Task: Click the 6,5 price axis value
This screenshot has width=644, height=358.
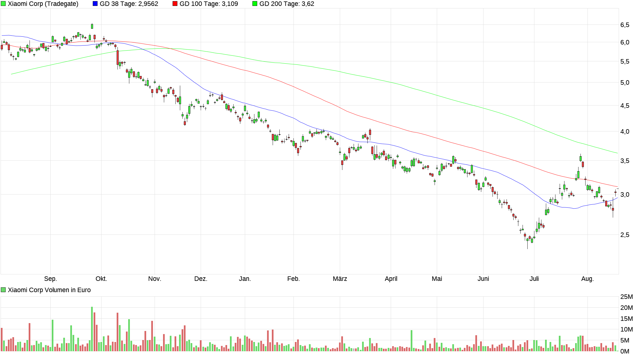Action: pos(625,25)
